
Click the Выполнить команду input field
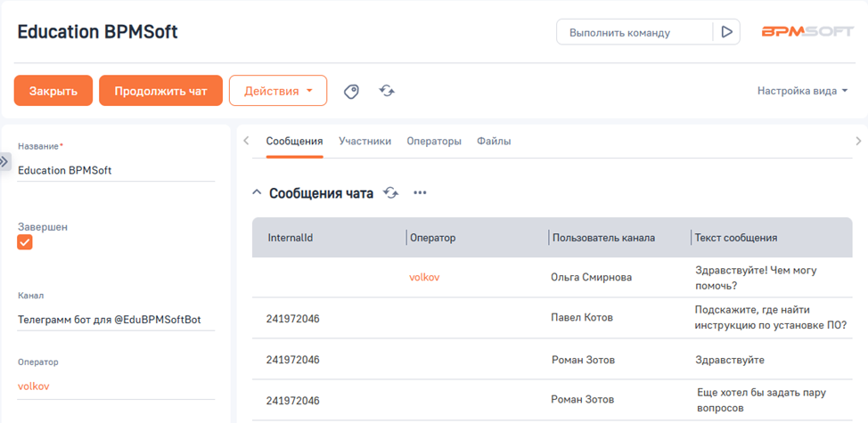tap(635, 32)
